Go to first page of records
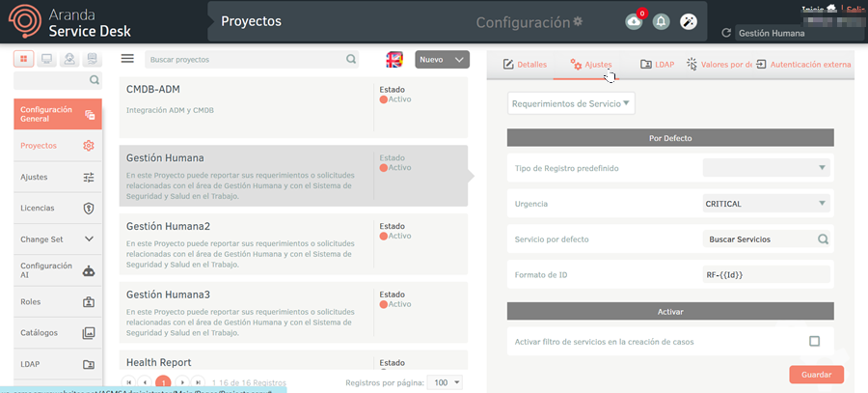This screenshot has width=868, height=393. [x=129, y=382]
